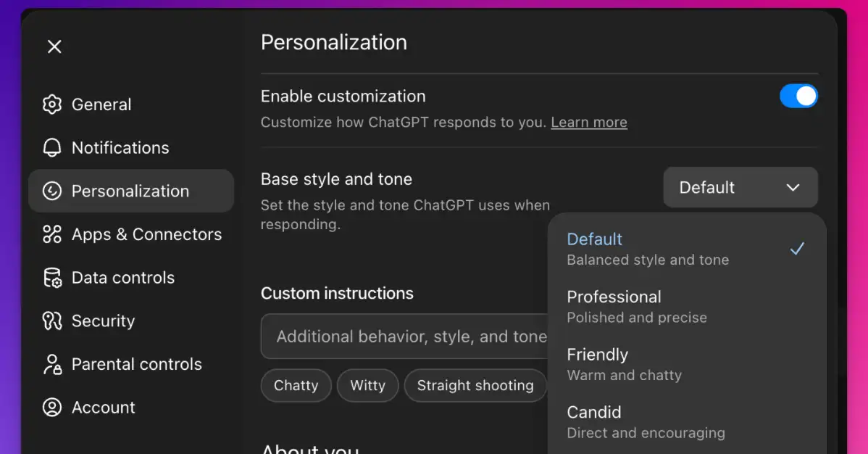Image resolution: width=868 pixels, height=454 pixels.
Task: Click the General settings gear icon
Action: pyautogui.click(x=52, y=104)
